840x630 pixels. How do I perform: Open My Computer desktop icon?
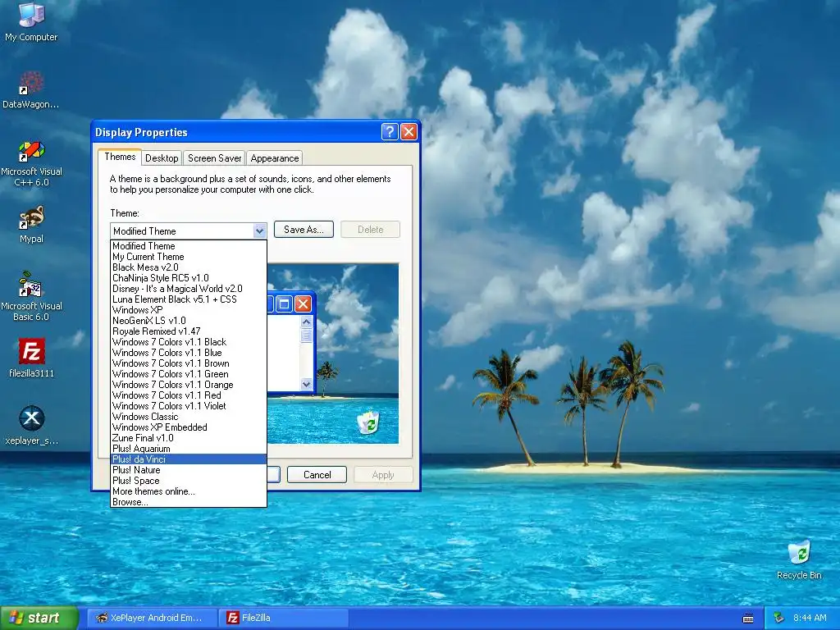click(x=31, y=21)
